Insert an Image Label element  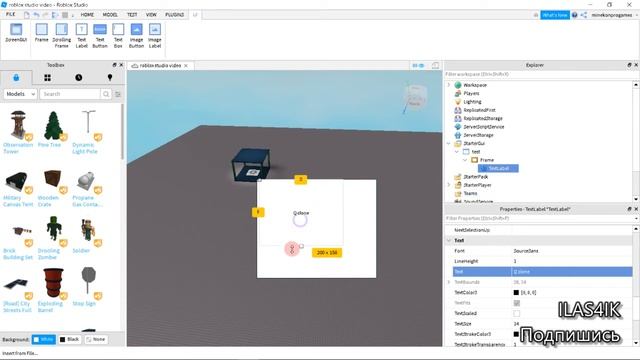pos(155,36)
